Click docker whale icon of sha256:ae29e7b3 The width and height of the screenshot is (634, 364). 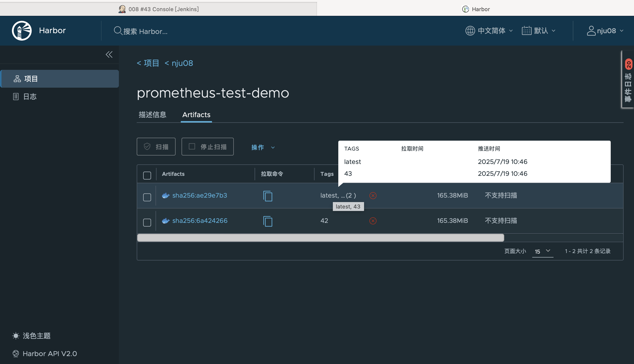(x=166, y=196)
